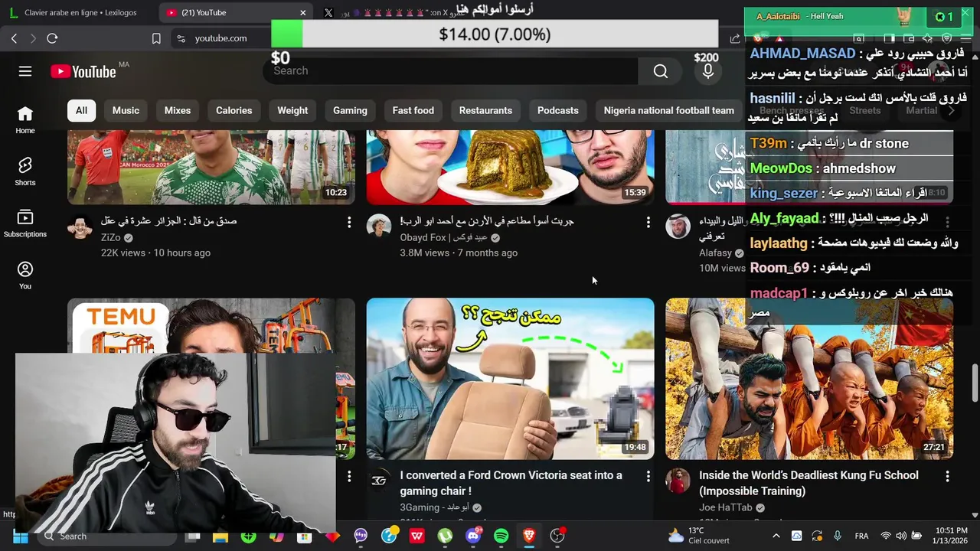Switch to Clavier arabe Lexilogos browser tab
Viewport: 980px width, 551px height.
(x=77, y=12)
